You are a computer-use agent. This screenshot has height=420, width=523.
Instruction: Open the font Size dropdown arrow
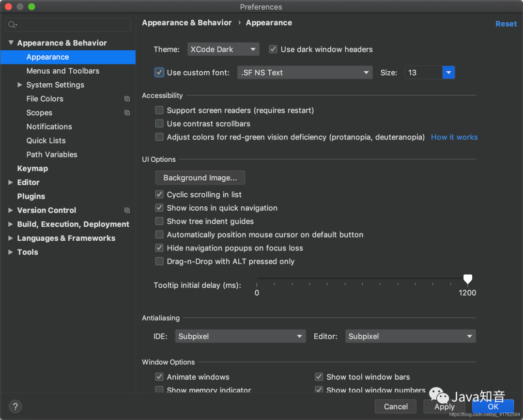click(448, 73)
